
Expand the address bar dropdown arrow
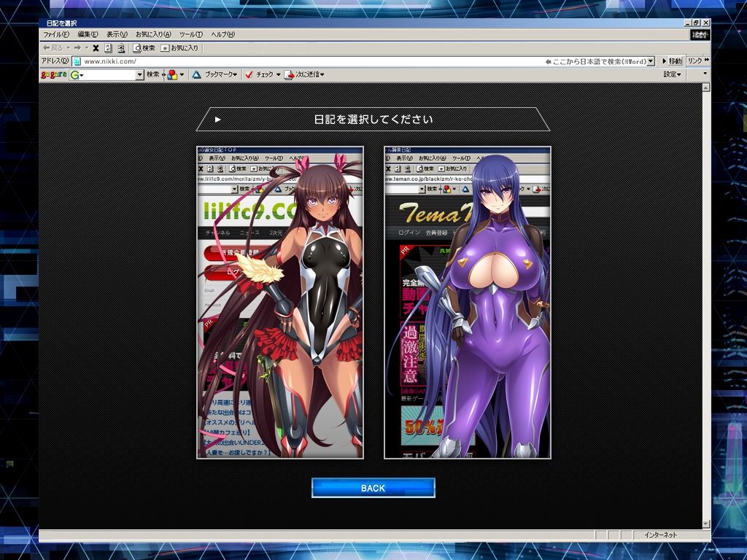(651, 61)
